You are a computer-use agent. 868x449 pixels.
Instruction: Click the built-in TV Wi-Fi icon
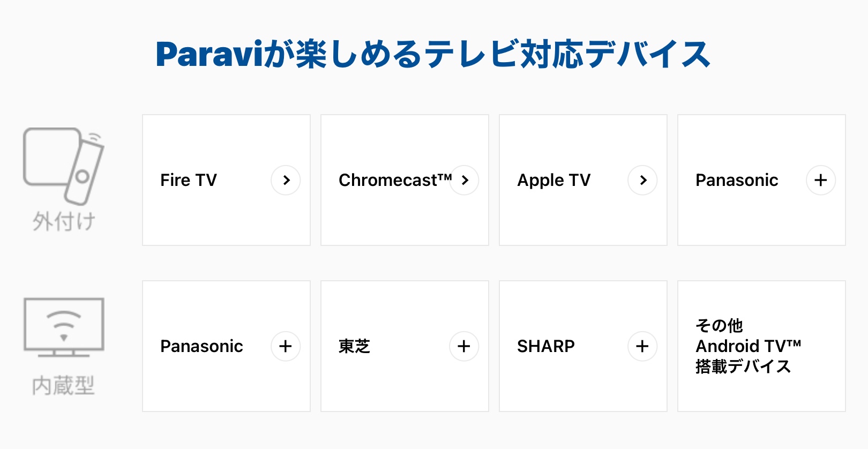[64, 327]
